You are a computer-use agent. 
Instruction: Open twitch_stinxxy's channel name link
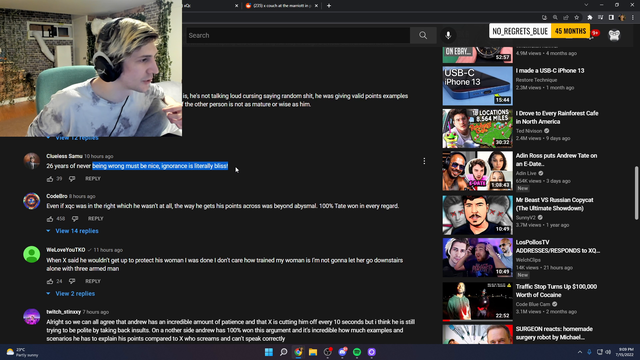pos(63,312)
